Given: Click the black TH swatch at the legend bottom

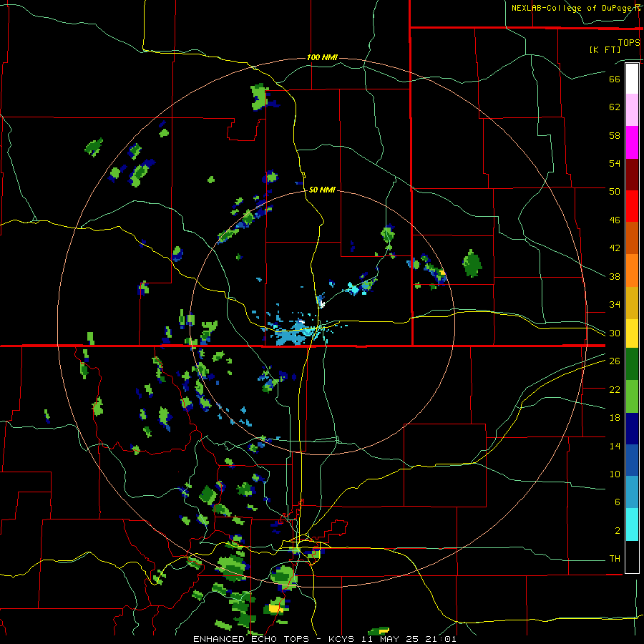Looking at the screenshot, I should (x=632, y=557).
